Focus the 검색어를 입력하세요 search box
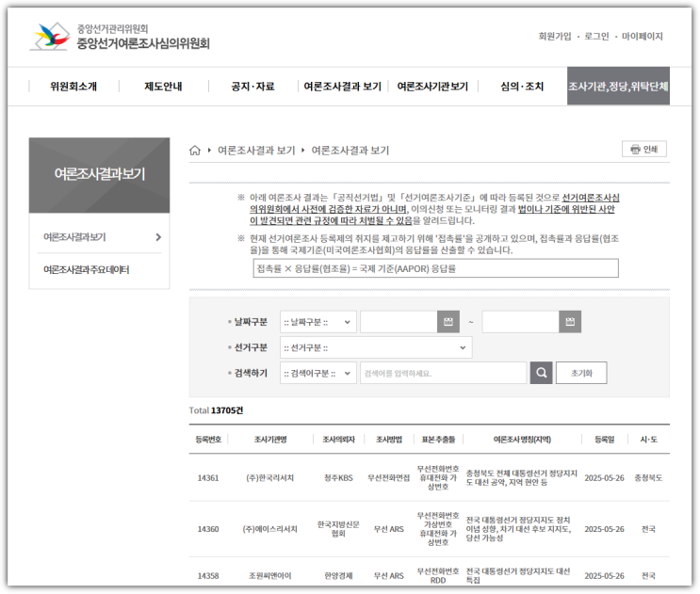The height and width of the screenshot is (594, 700). 444,373
